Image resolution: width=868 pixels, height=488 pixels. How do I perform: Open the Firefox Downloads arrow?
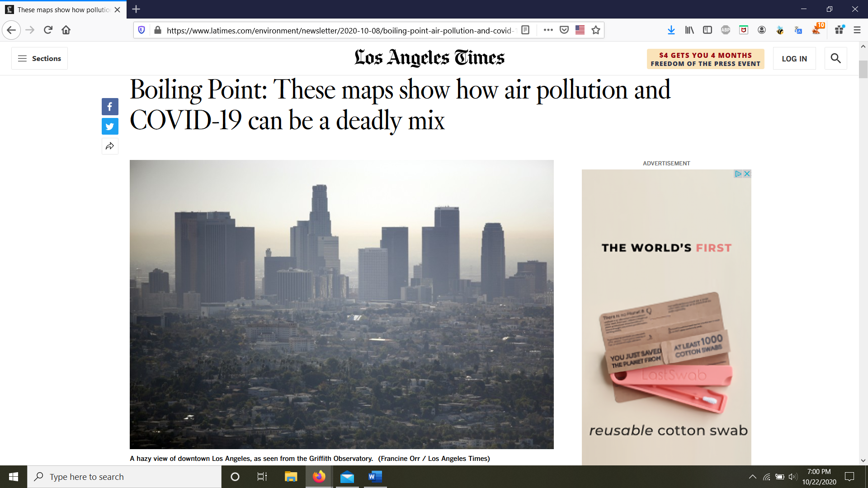click(671, 30)
